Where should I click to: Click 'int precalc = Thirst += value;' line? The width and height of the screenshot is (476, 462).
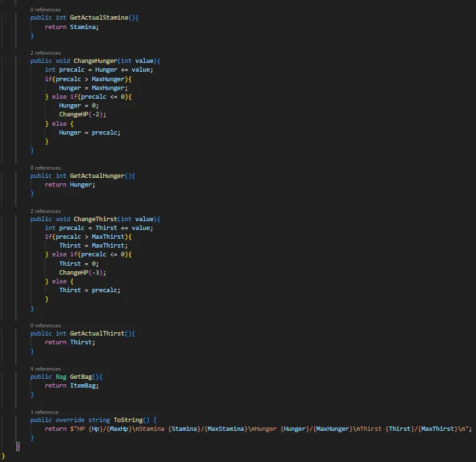click(99, 228)
